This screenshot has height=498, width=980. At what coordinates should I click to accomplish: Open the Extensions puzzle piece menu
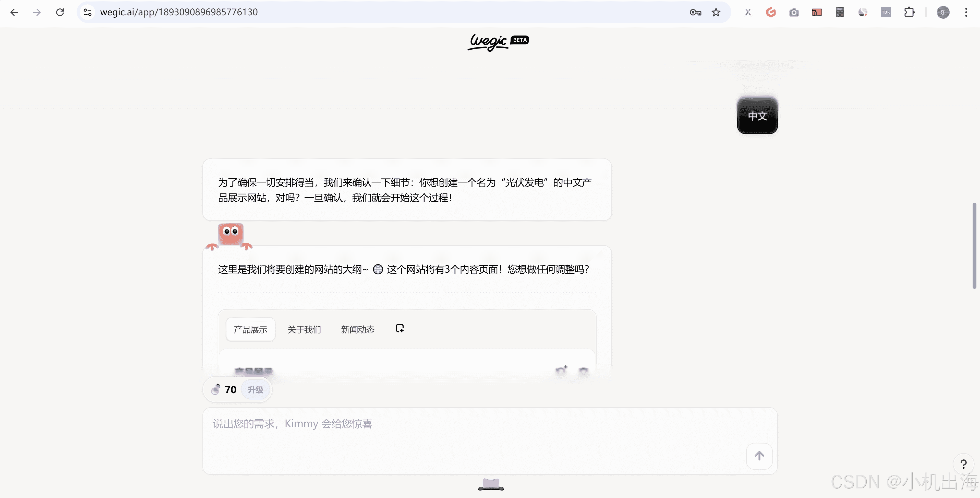[909, 12]
